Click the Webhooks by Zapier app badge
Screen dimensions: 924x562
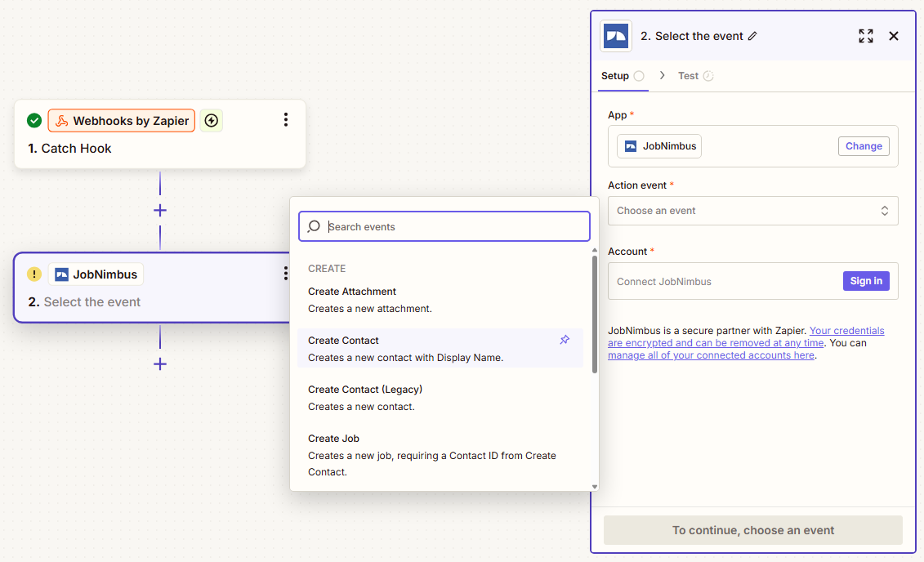click(122, 121)
